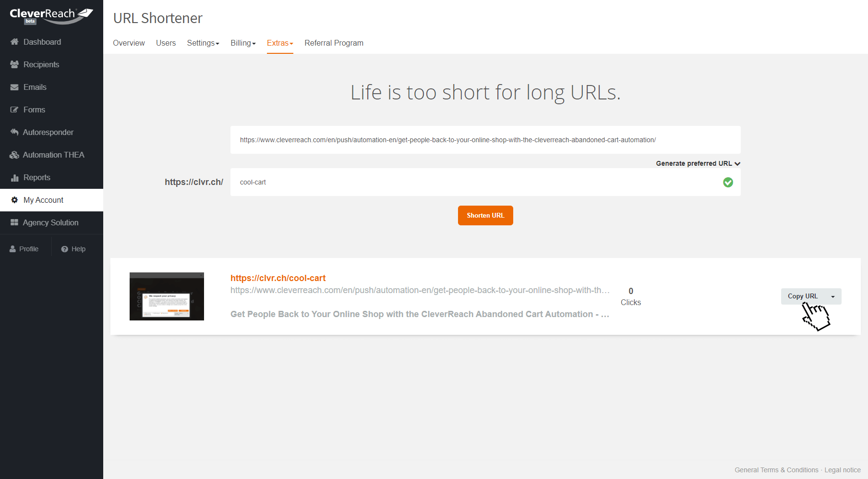The width and height of the screenshot is (868, 479).
Task: Open the Referral Program tab
Action: pos(334,43)
